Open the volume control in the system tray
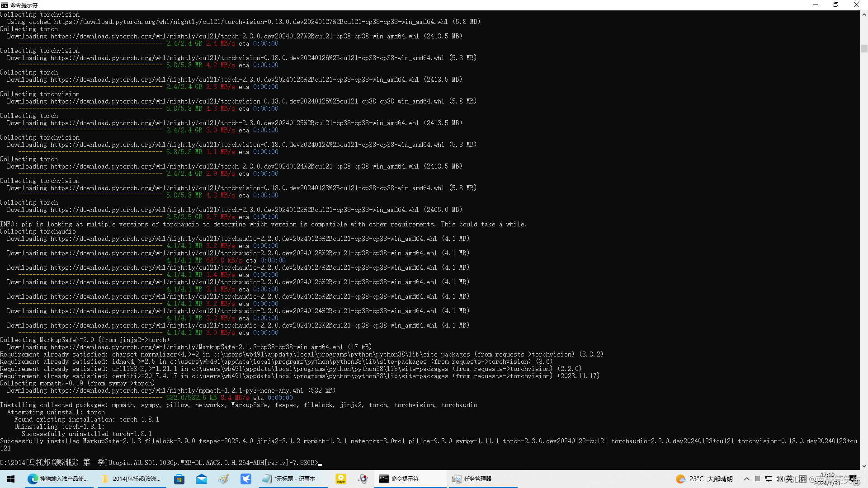The width and height of the screenshot is (868, 488). point(778,479)
